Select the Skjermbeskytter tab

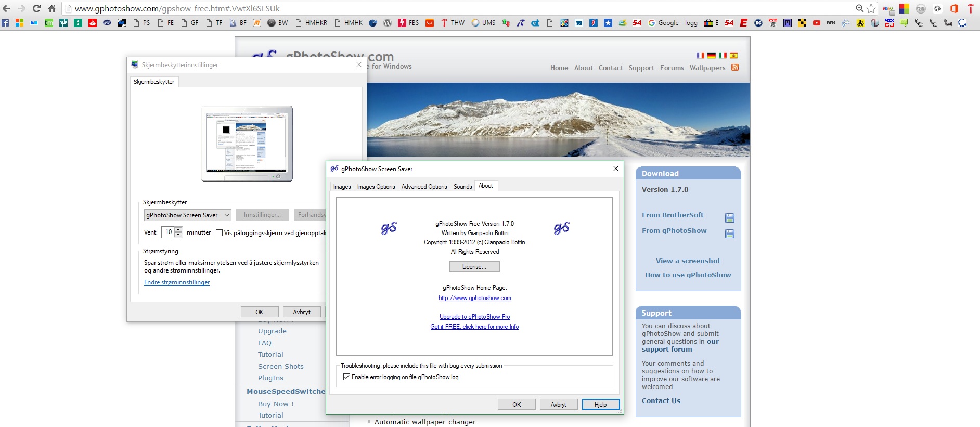click(154, 82)
